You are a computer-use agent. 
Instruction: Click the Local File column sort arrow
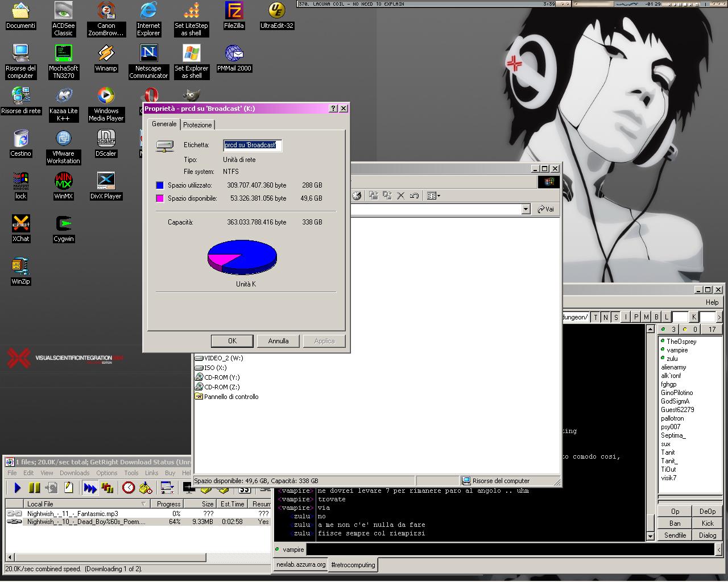[x=143, y=504]
